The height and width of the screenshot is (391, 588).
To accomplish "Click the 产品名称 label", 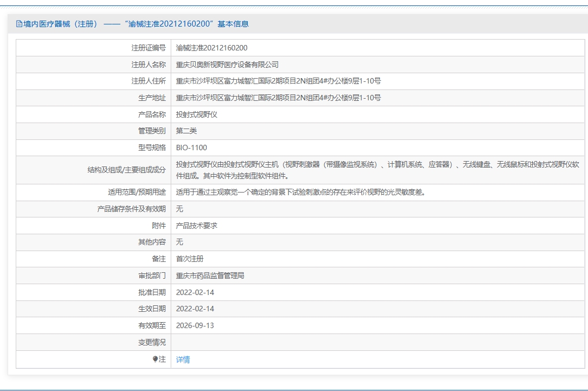I will tap(152, 114).
